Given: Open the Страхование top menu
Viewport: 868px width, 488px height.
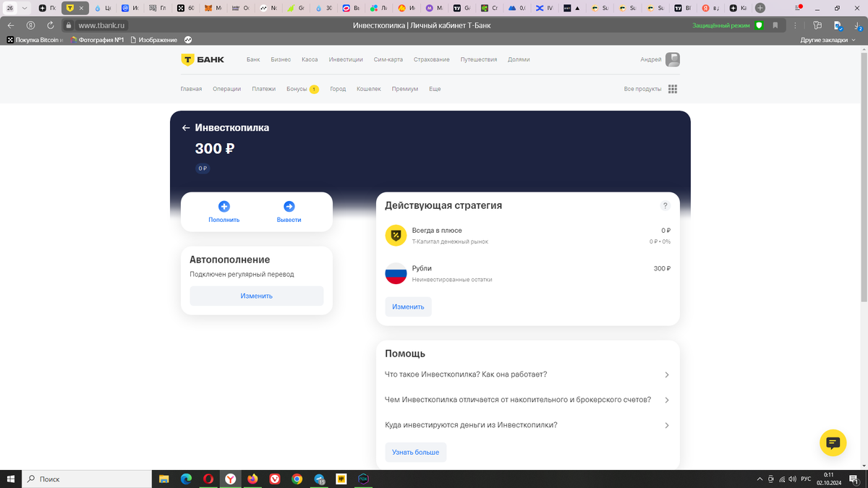Looking at the screenshot, I should pyautogui.click(x=432, y=59).
